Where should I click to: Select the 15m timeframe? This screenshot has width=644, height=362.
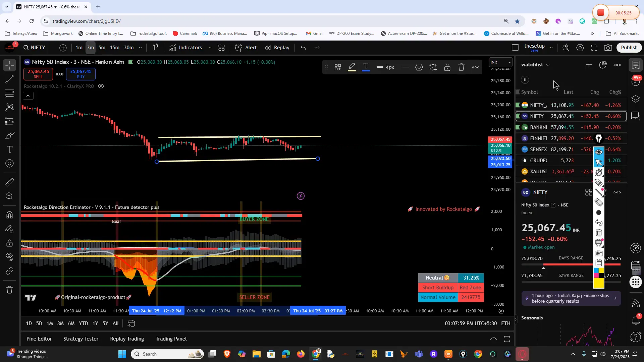coord(115,48)
